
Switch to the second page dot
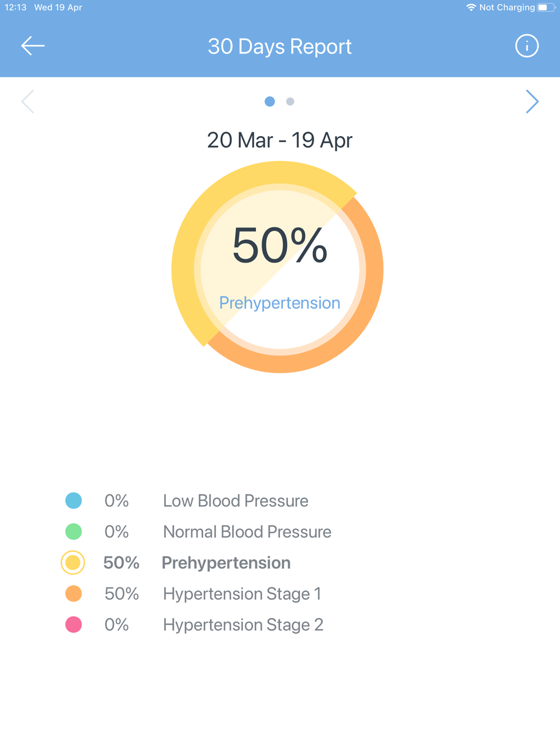click(x=290, y=101)
